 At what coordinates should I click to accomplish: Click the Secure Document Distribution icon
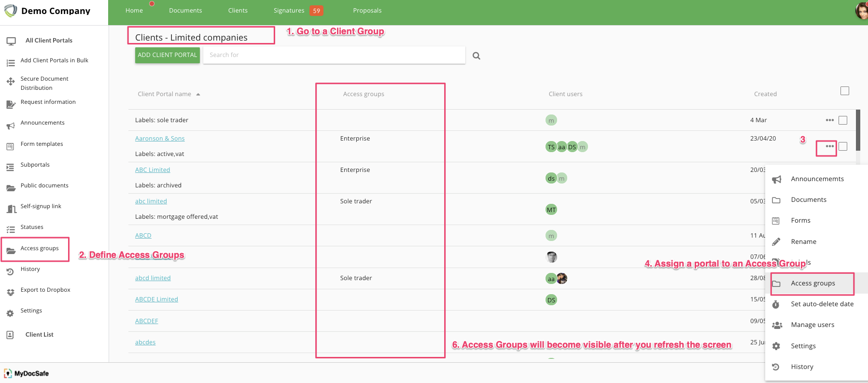click(11, 82)
